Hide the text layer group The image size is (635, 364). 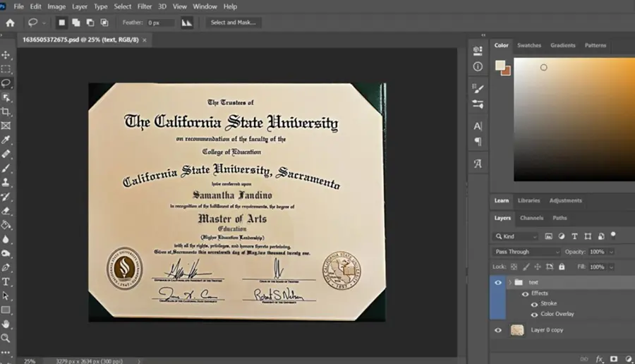tap(498, 283)
